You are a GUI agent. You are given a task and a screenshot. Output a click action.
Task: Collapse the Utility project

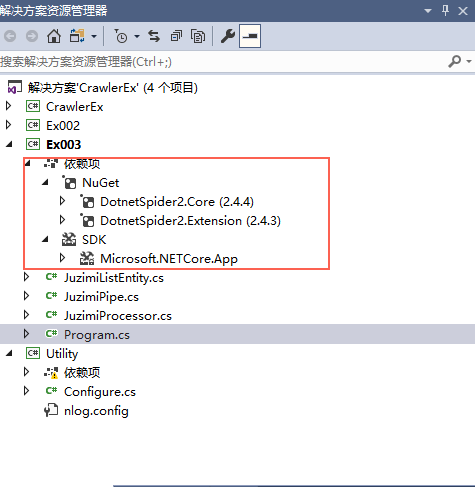9,353
